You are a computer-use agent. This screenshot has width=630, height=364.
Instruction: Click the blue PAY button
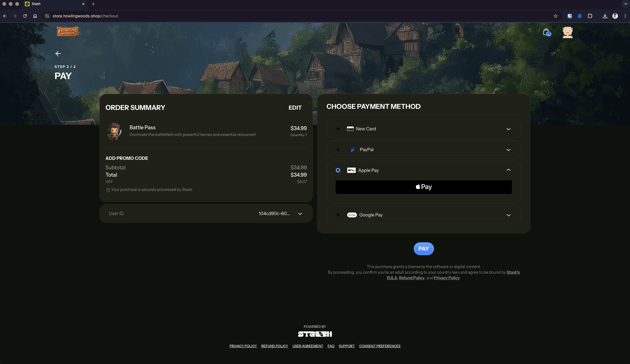424,249
